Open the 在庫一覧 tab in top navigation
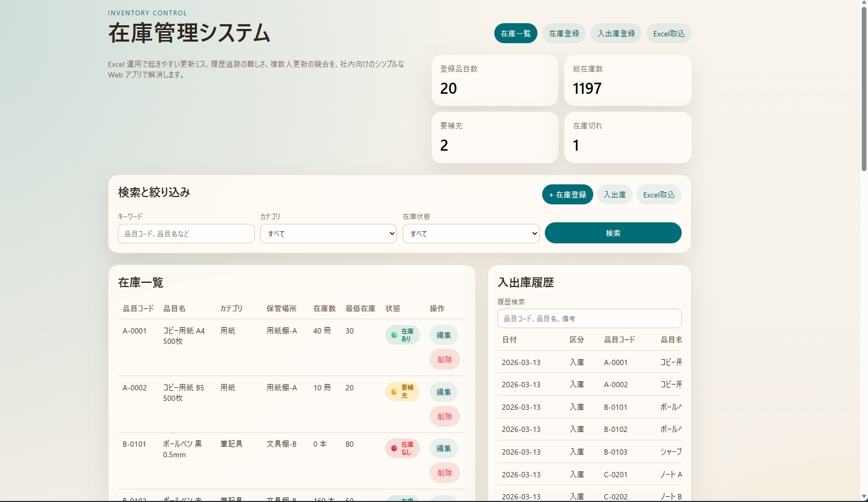 [515, 33]
